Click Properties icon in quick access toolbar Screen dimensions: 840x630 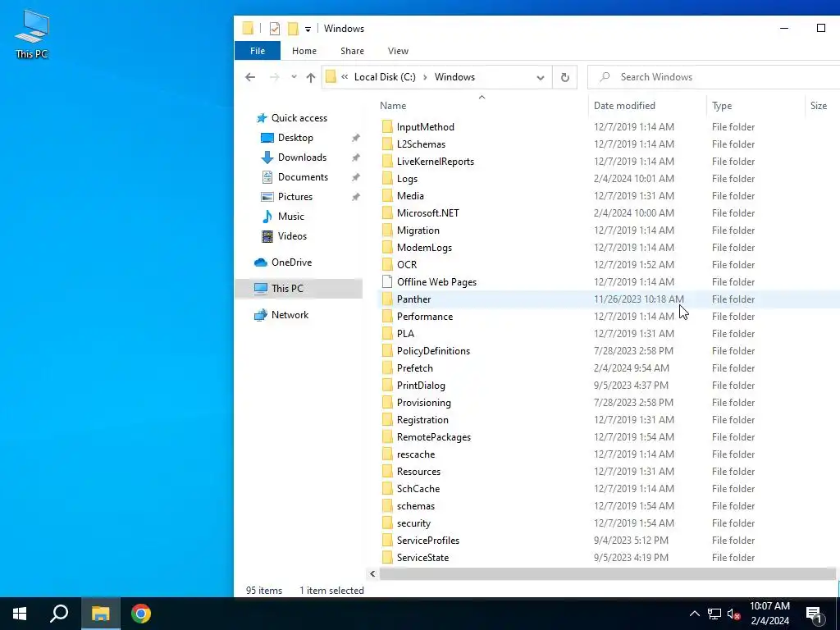[275, 29]
